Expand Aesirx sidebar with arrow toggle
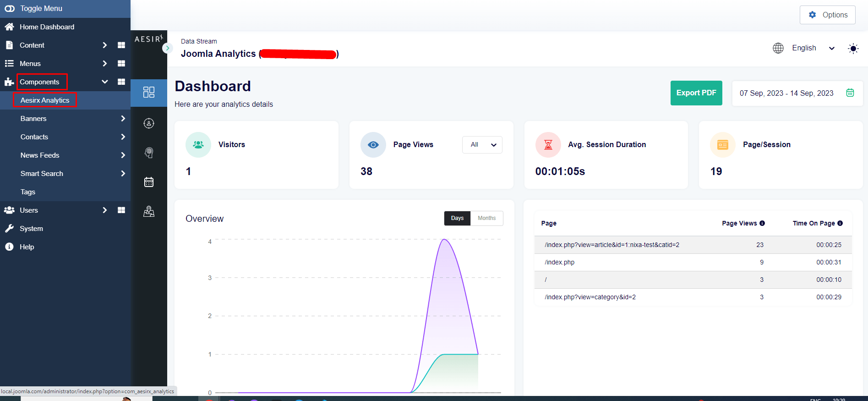This screenshot has width=868, height=401. click(167, 48)
